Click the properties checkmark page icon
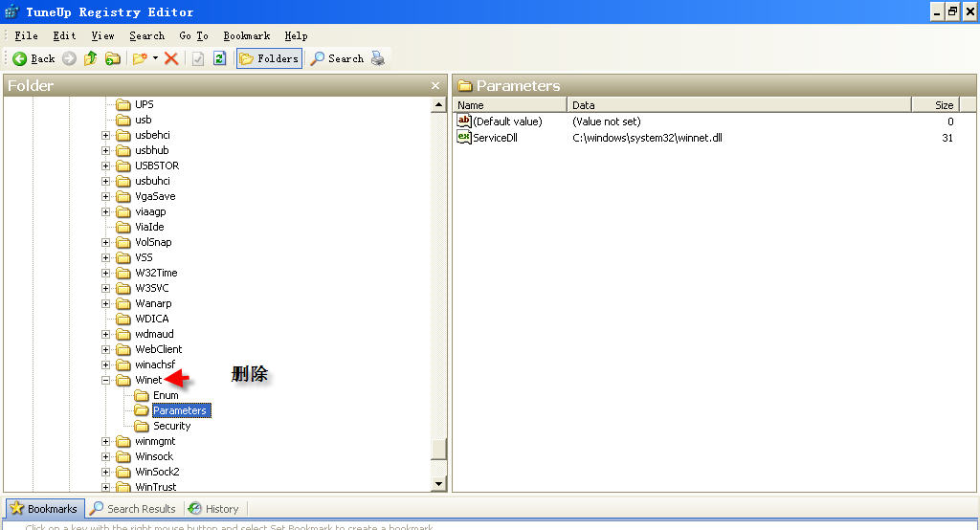980x530 pixels. (x=198, y=58)
